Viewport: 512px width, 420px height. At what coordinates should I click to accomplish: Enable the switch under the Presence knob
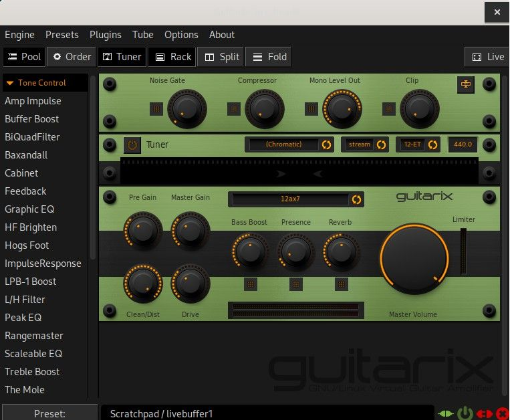[296, 284]
